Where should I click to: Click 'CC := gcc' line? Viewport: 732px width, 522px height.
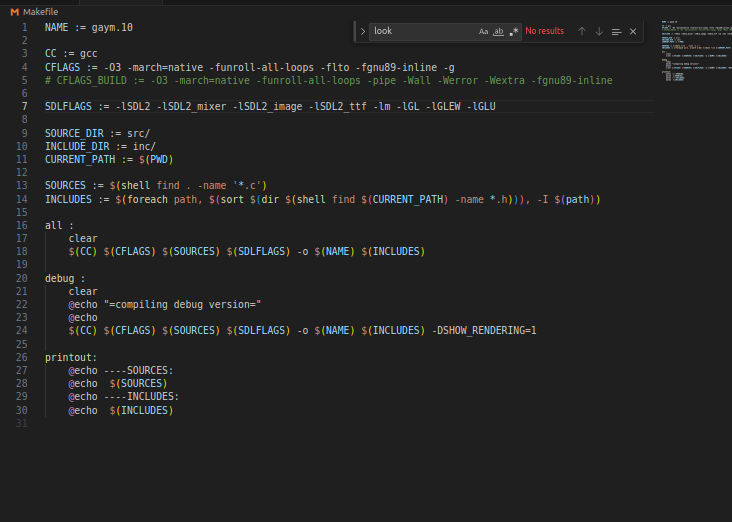[x=71, y=54]
